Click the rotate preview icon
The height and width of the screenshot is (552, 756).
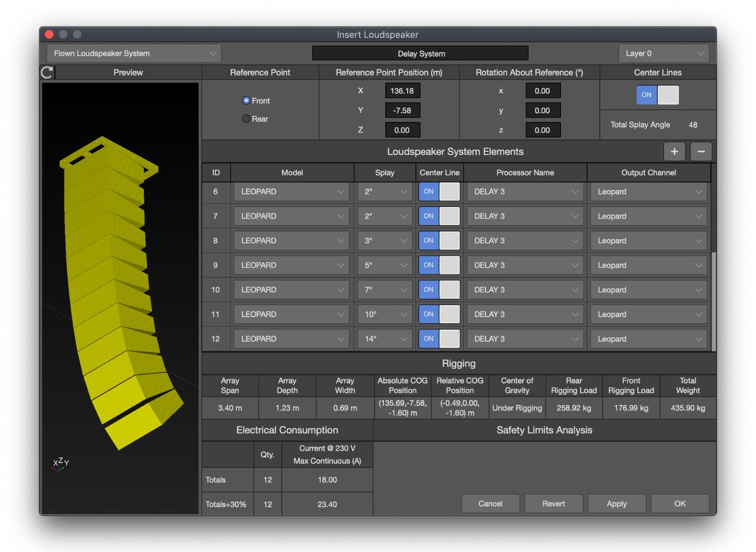45,72
